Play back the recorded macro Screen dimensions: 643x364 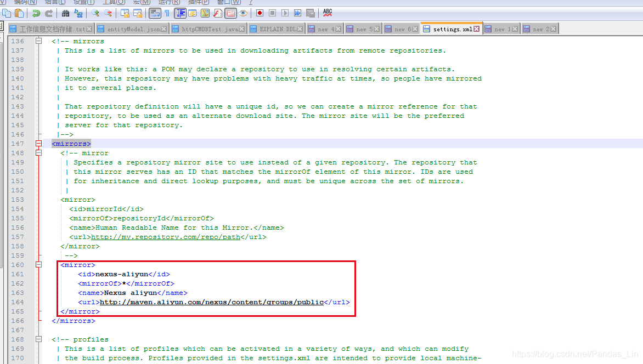285,13
